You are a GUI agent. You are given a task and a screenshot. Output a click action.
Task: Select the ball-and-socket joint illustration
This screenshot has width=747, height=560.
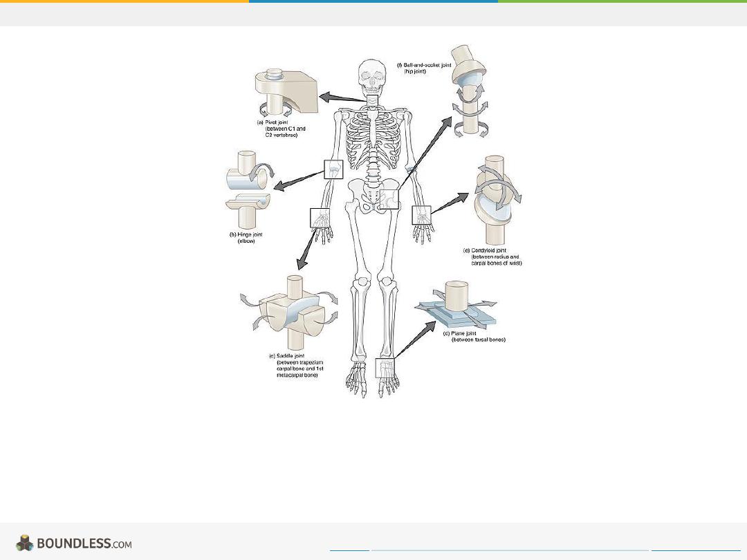click(470, 91)
